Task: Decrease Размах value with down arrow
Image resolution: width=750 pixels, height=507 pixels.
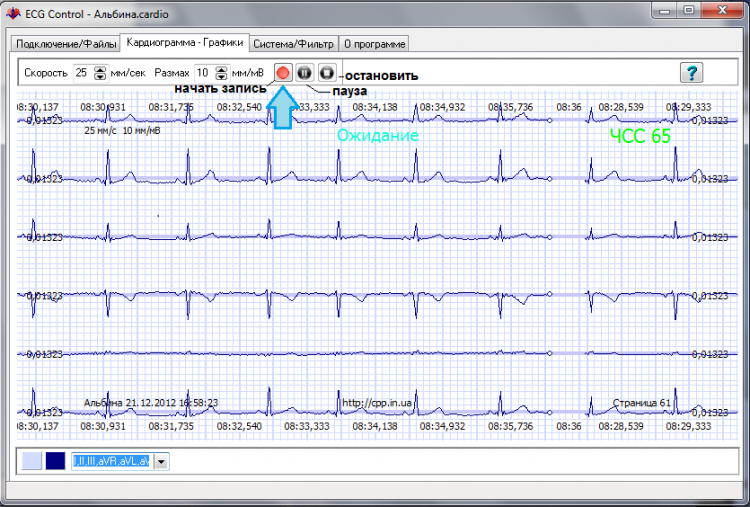Action: [x=221, y=77]
